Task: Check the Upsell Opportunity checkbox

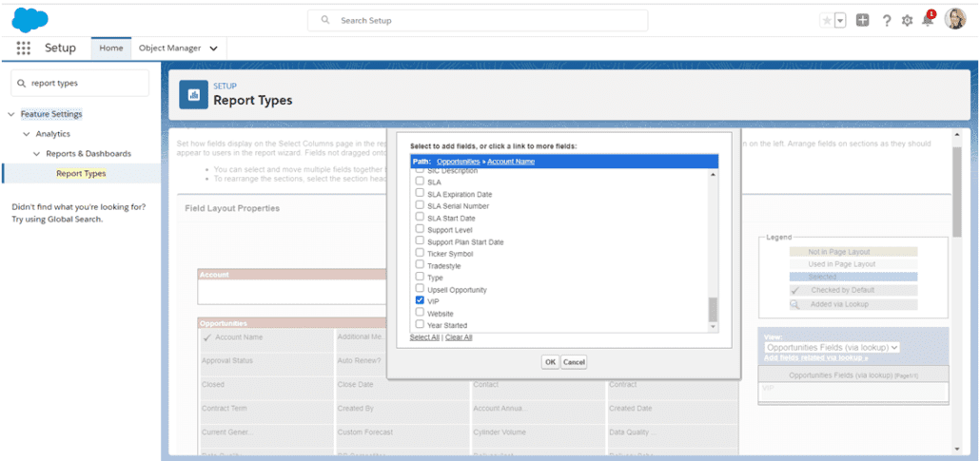Action: 420,289
